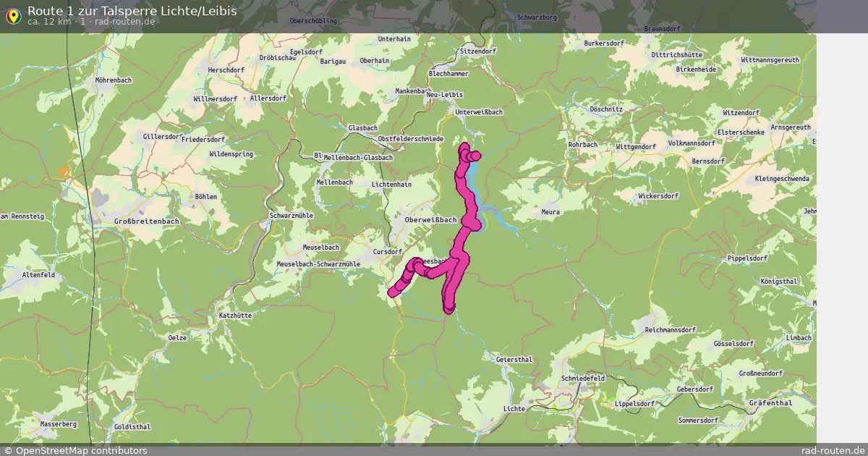Click the Altenfeld label
The image size is (868, 456).
[38, 276]
